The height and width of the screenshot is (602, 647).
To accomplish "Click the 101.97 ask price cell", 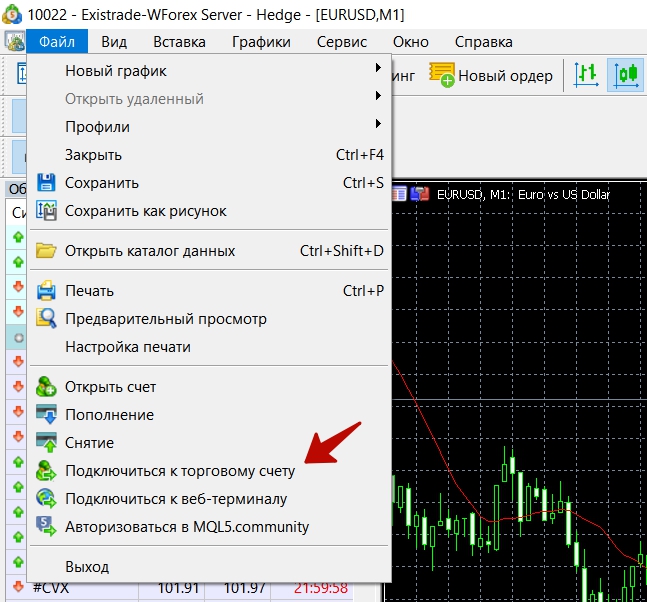I will pos(244,588).
